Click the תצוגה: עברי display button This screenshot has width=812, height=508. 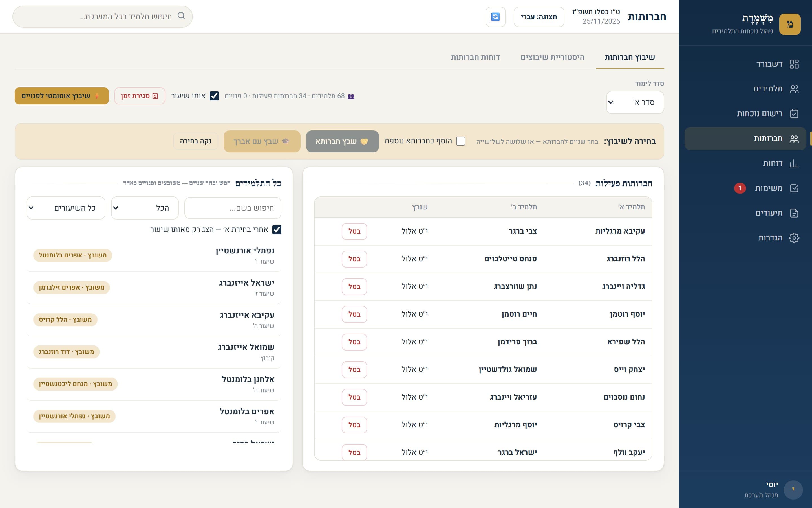539,17
